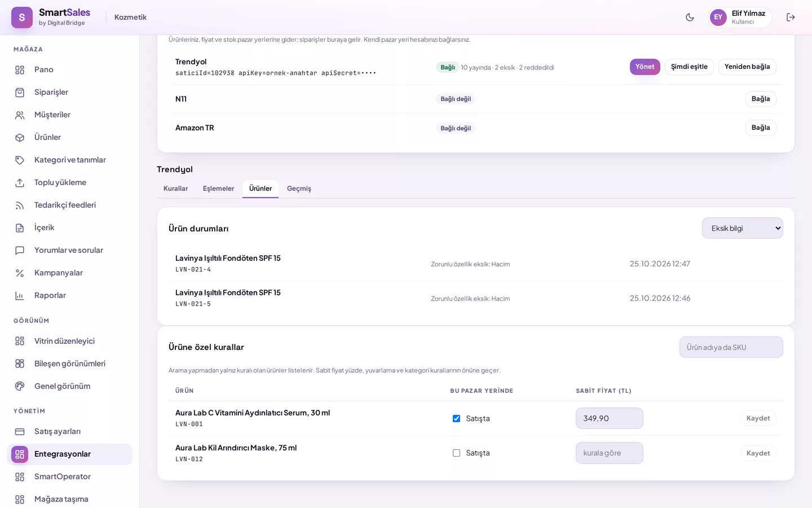The height and width of the screenshot is (508, 812).
Task: Open Kampanyalar percent icon
Action: (x=20, y=273)
